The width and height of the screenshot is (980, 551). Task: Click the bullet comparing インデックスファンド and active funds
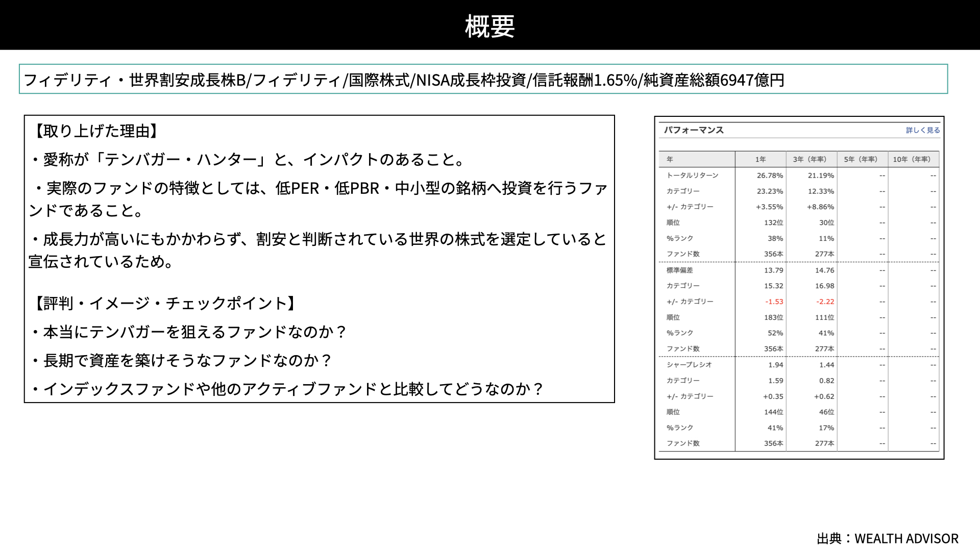[287, 389]
